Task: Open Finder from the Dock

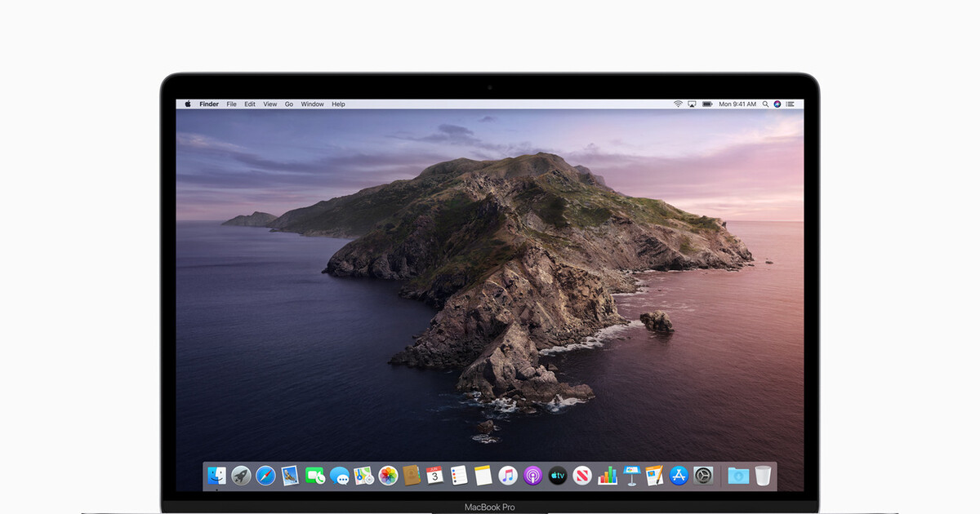Action: point(216,476)
